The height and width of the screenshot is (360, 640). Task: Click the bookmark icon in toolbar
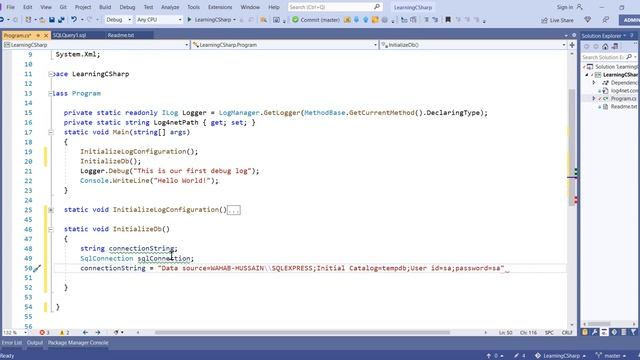point(448,20)
